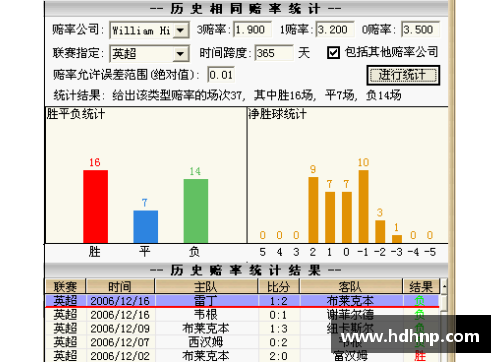Screen dimensions: 500x362
Task: Click the orange bar labeled 9 for 2 goals
Action: pos(313,210)
